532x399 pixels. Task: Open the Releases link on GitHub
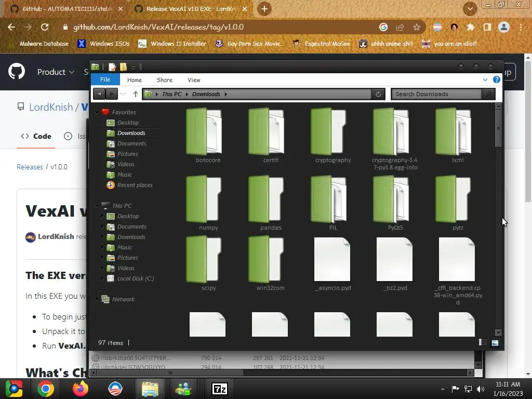[x=30, y=167]
